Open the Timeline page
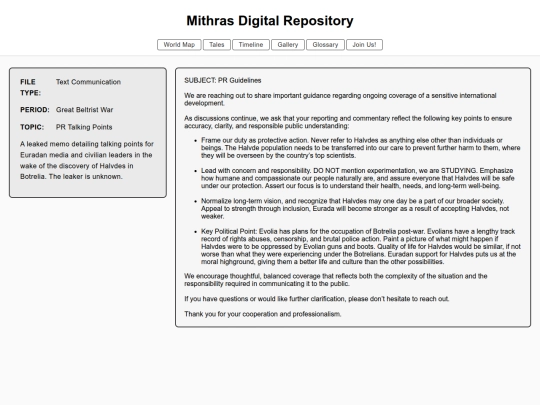Screen dimensions: 540x405 tap(251, 45)
